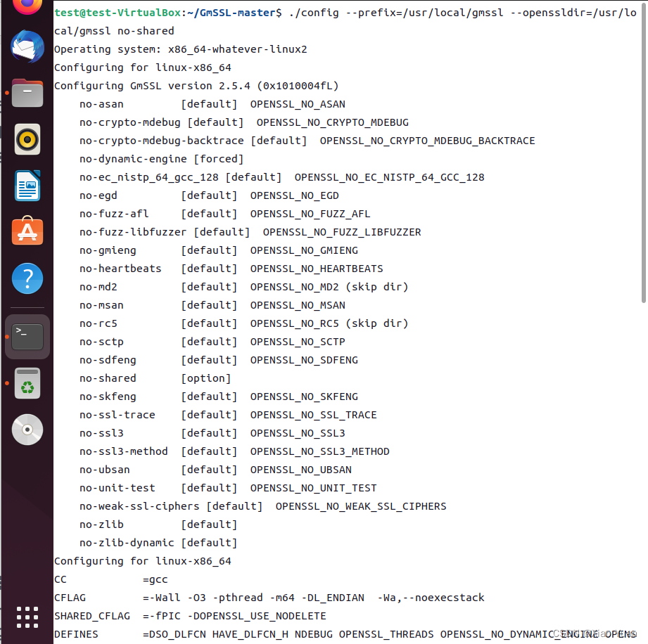This screenshot has width=648, height=644.
Task: Click the 'no-msan' option text
Action: point(101,305)
